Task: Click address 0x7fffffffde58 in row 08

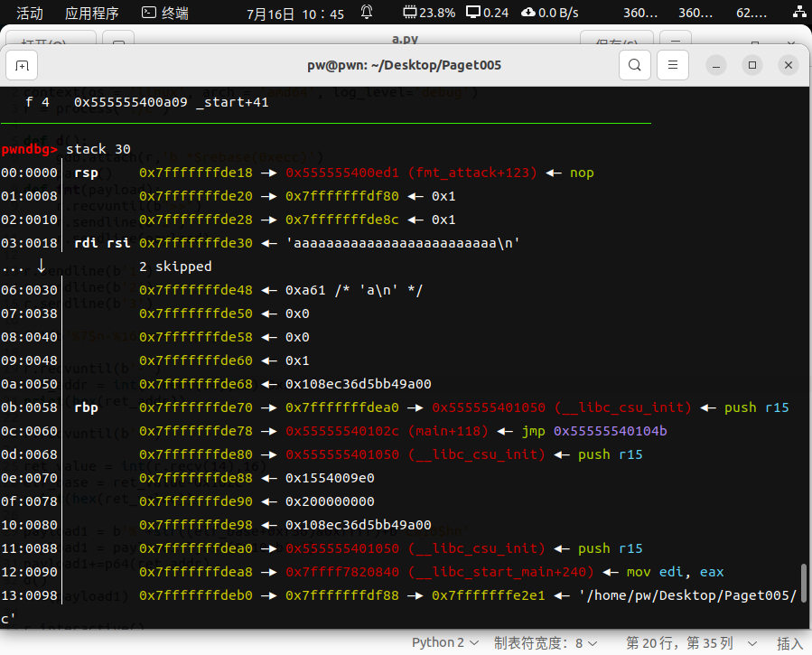Action: pos(196,337)
